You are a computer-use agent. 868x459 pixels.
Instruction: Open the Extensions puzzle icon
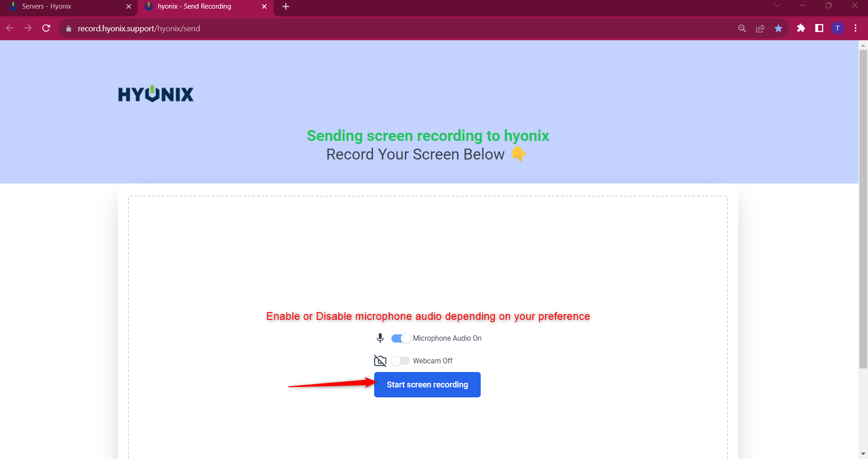[801, 28]
